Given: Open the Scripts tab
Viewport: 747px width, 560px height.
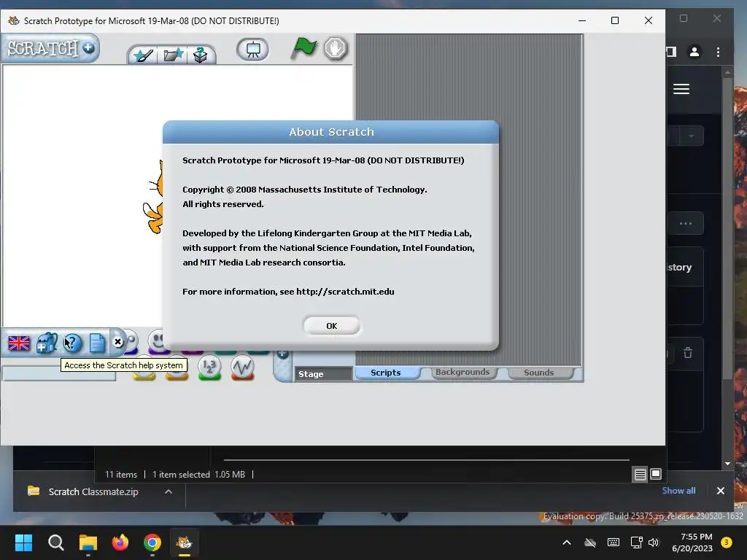Looking at the screenshot, I should [x=385, y=373].
